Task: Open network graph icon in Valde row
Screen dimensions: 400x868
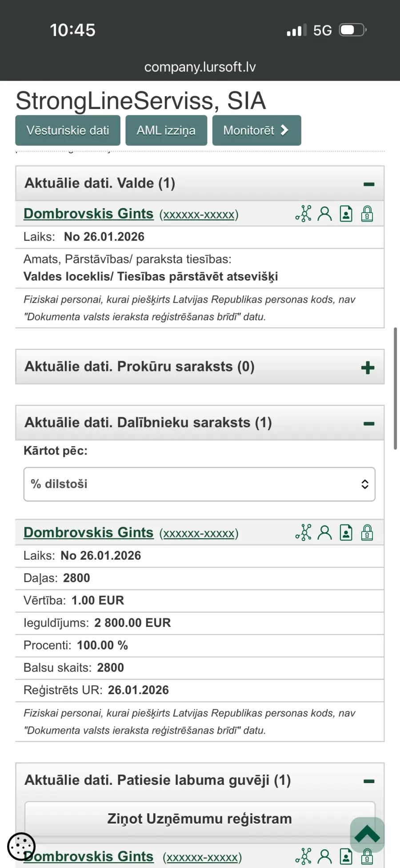Action: (304, 214)
